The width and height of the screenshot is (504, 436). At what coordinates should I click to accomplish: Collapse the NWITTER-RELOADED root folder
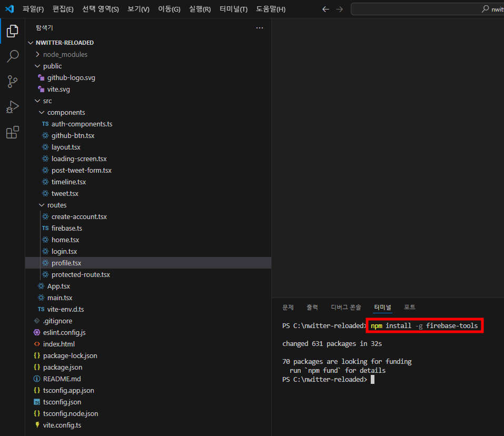(x=148, y=43)
